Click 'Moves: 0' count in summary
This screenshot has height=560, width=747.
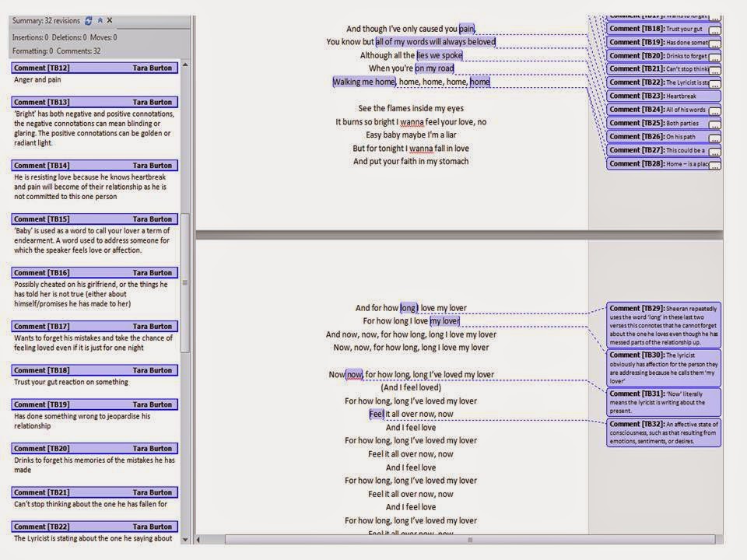(x=103, y=37)
